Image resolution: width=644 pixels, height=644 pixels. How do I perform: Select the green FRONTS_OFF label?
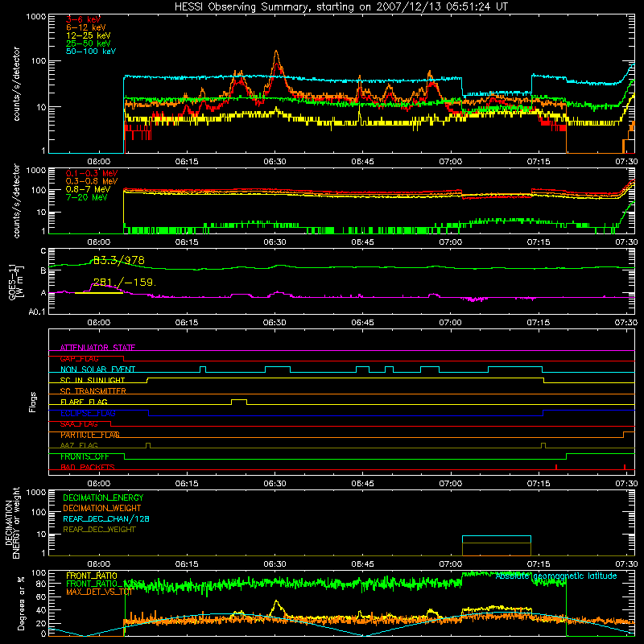pyautogui.click(x=85, y=456)
